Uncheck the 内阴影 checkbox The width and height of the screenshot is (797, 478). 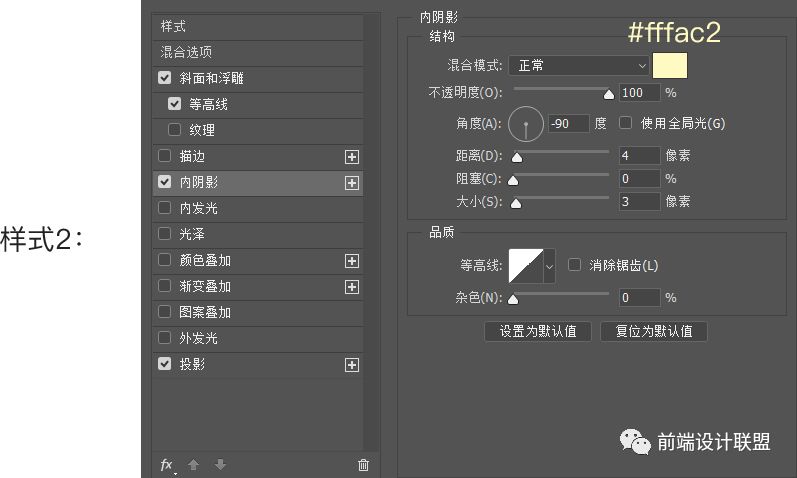pos(164,182)
